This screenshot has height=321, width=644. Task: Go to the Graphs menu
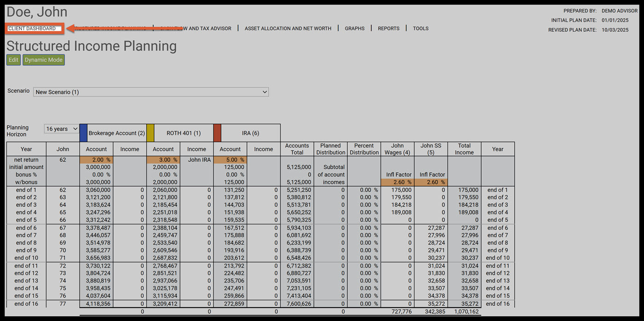(x=355, y=29)
